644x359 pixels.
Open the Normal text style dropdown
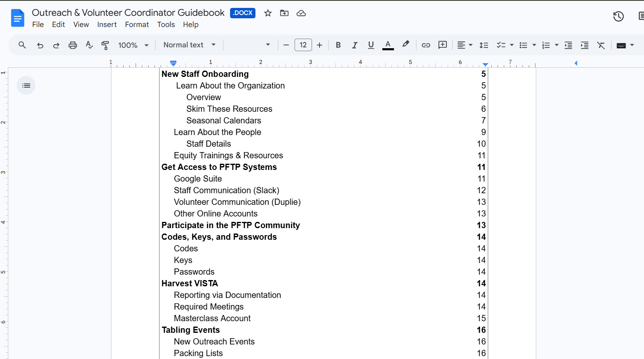(x=188, y=45)
